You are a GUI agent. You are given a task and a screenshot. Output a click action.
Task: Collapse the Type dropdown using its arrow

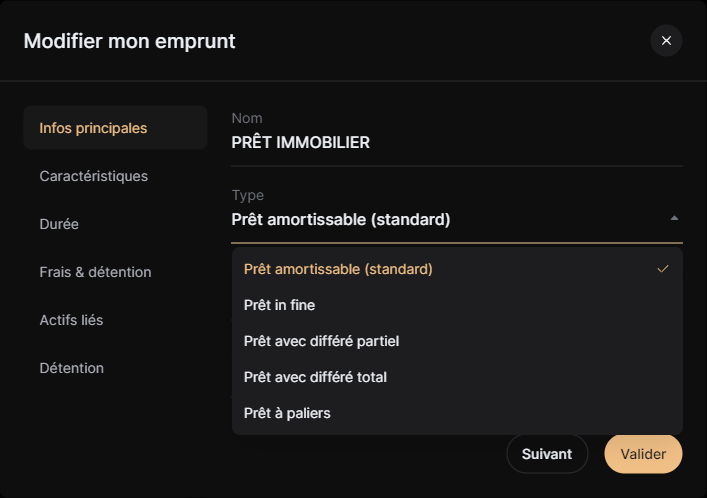[674, 218]
